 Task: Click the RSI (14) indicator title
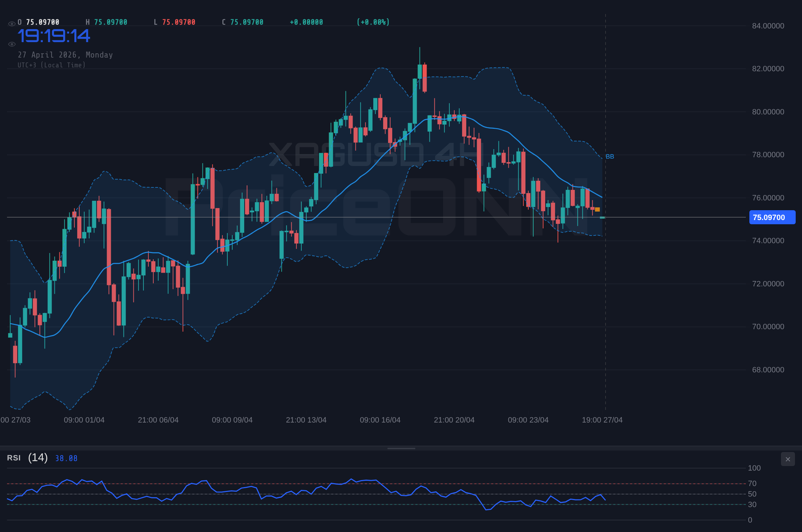pos(27,458)
